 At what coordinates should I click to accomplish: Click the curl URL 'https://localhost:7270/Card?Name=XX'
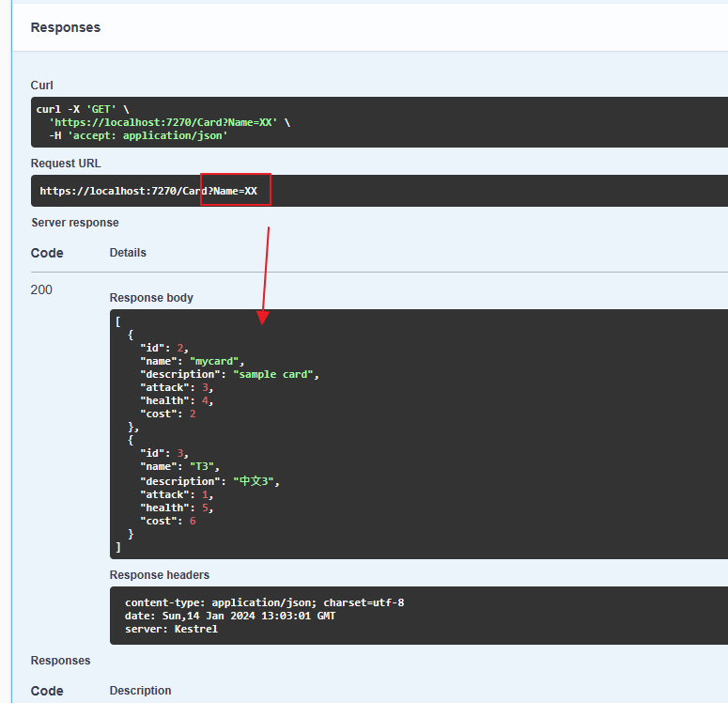click(163, 123)
